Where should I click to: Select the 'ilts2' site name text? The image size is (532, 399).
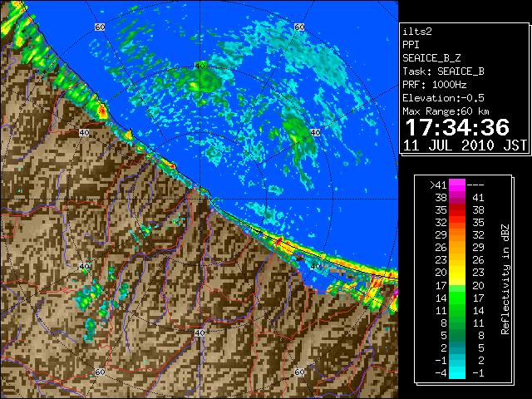[417, 32]
